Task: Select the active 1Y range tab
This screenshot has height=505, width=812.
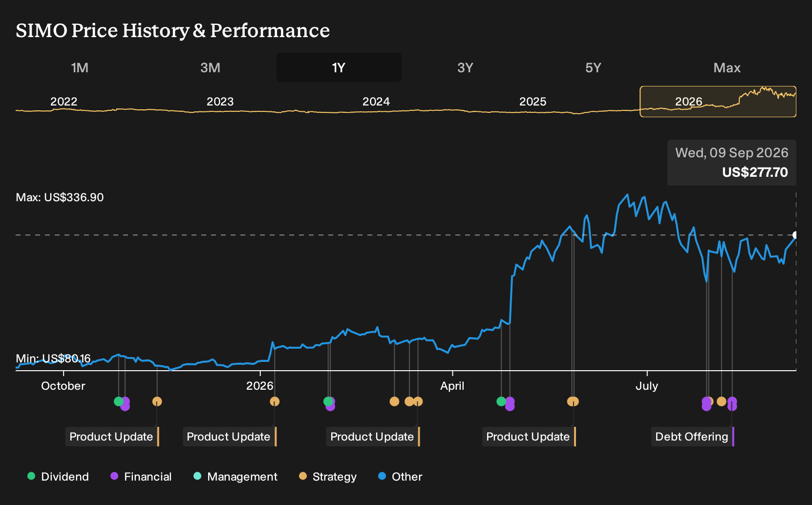Action: (339, 67)
